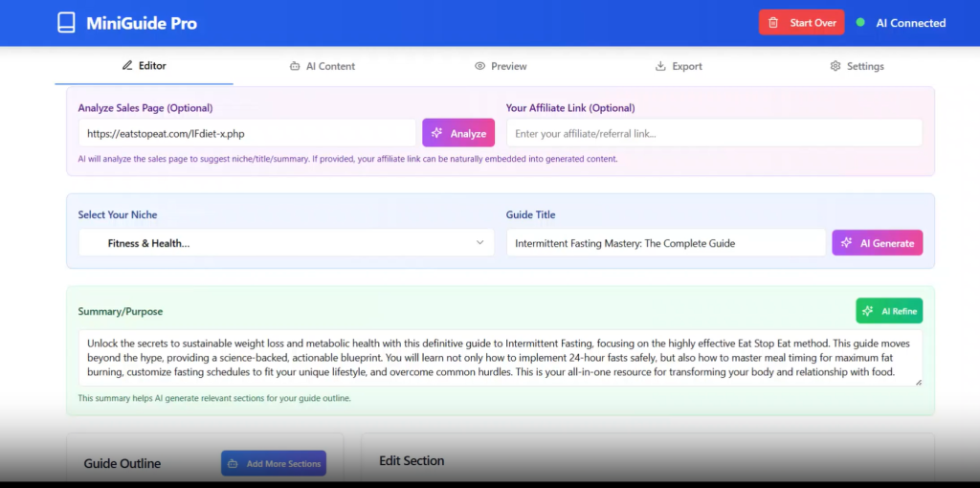Click the sales page URL field
980x488 pixels.
click(x=247, y=133)
